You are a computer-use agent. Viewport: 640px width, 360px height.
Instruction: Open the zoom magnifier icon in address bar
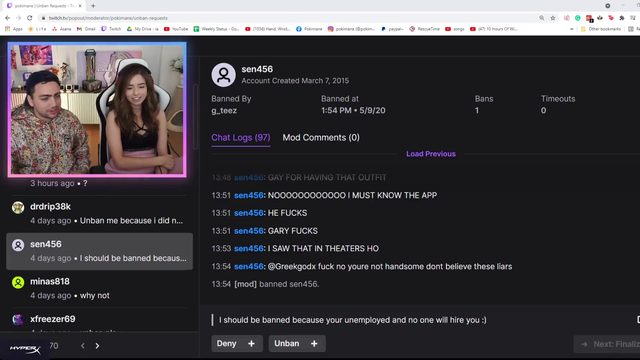tap(542, 18)
